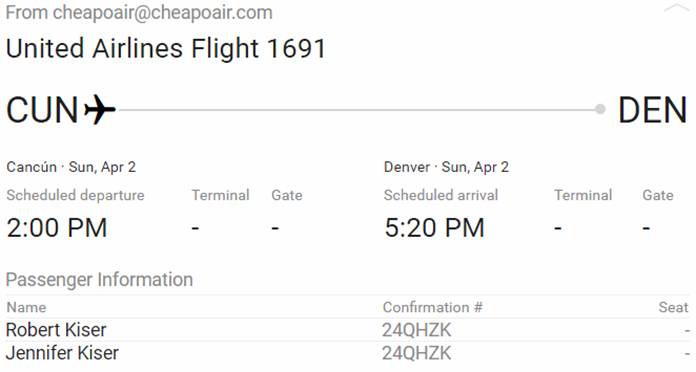Click the Seat column header
This screenshot has width=696, height=372.
pos(673,307)
